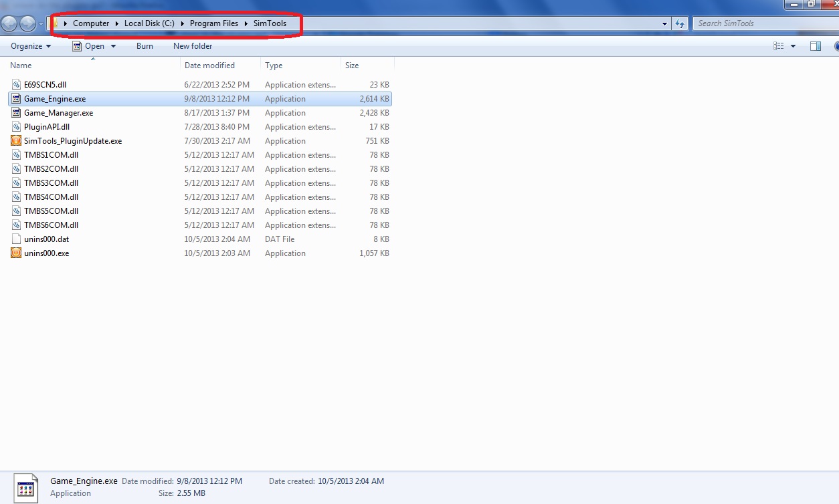This screenshot has height=504, width=839.
Task: Expand arrow after Program Files breadcrumb
Action: pyautogui.click(x=246, y=23)
